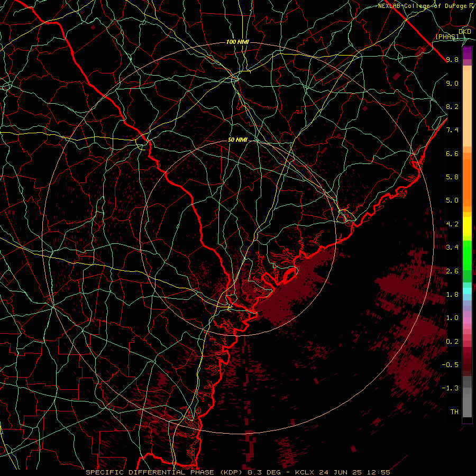Viewport: 476px width, 476px height.
Task: Click the 6.6 value on the color scale
Action: 452,153
